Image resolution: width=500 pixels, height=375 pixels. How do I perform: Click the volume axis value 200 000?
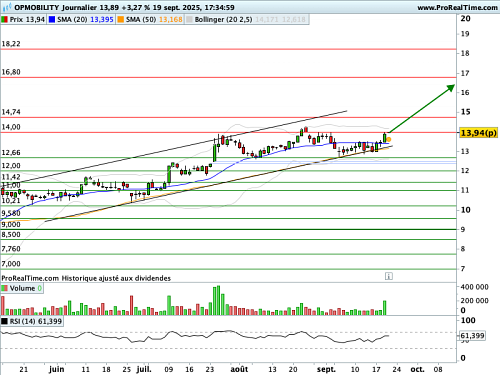(x=474, y=301)
